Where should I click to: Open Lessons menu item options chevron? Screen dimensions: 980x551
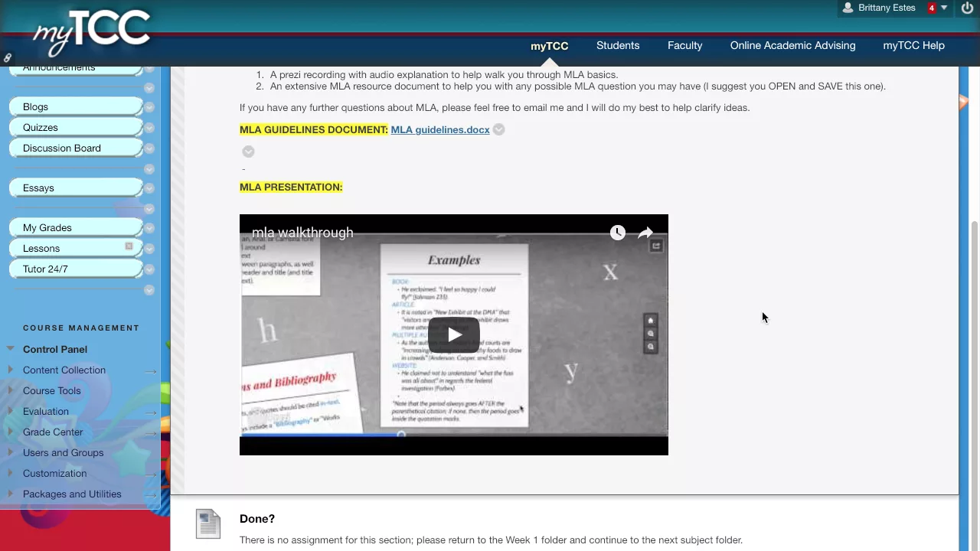[x=149, y=249]
